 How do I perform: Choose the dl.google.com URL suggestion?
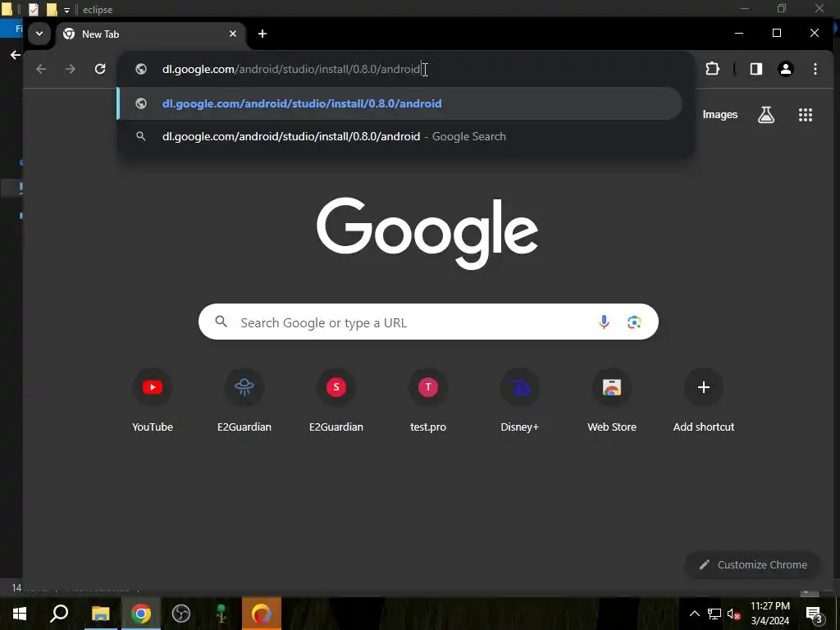coord(399,103)
